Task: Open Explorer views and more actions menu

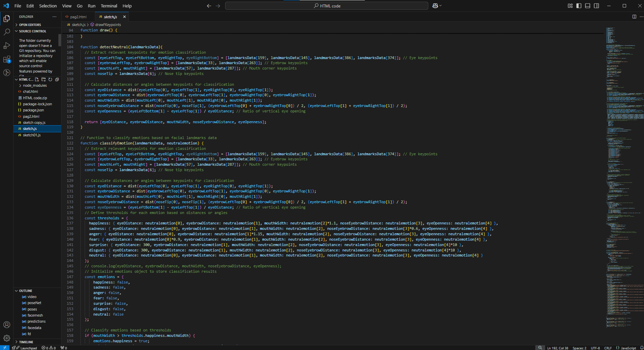Action: [x=54, y=17]
